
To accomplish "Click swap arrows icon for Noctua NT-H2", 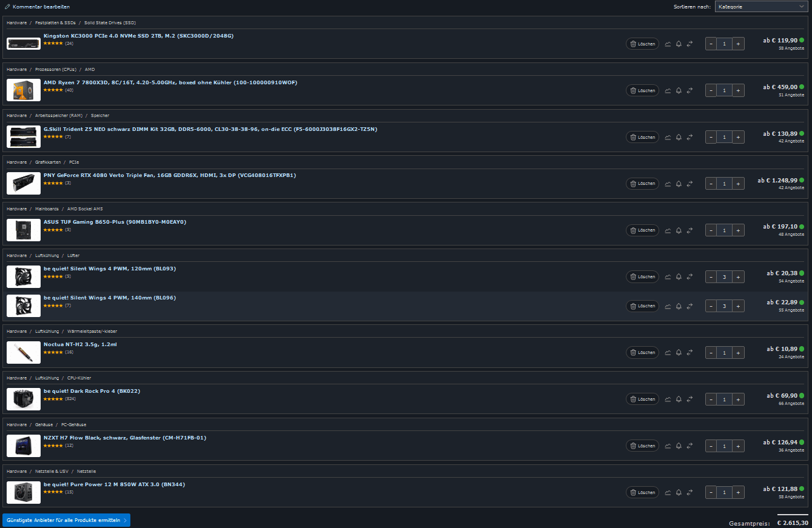I will point(690,353).
